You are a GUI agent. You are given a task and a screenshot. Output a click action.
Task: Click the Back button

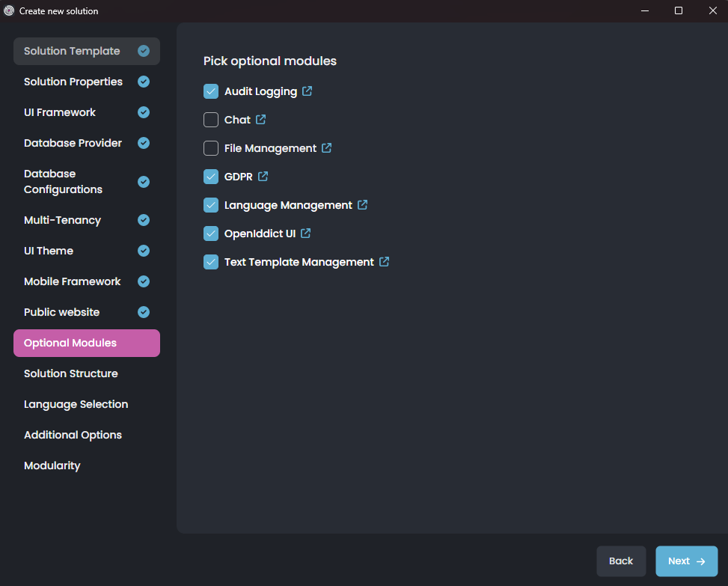[x=621, y=561]
